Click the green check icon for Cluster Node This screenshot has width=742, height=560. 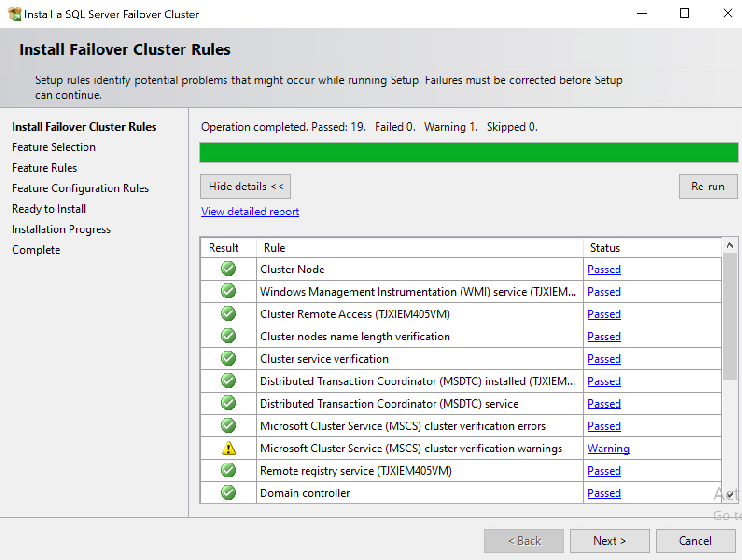coord(228,269)
